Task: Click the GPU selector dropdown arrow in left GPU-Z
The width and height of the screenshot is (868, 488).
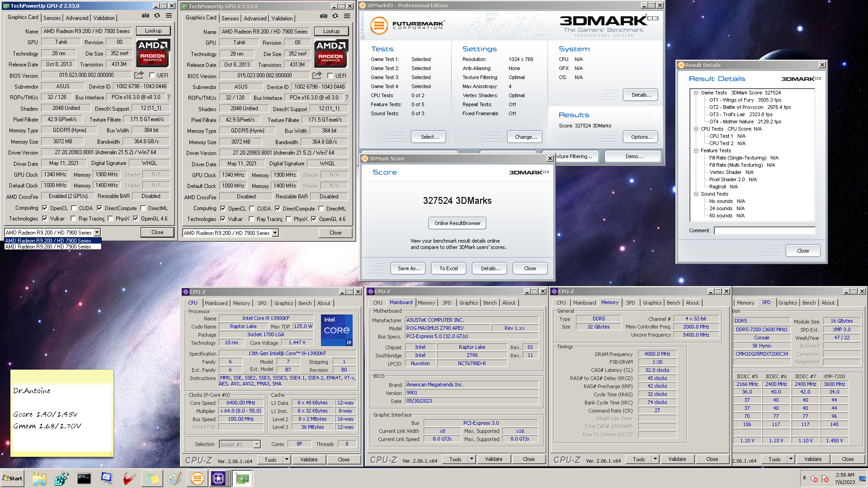Action: (x=97, y=233)
